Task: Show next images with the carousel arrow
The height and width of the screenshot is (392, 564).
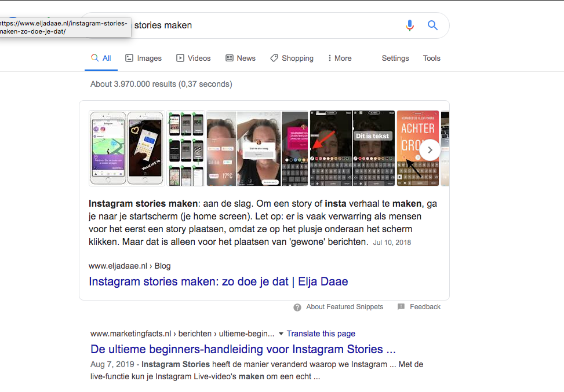Action: tap(430, 150)
